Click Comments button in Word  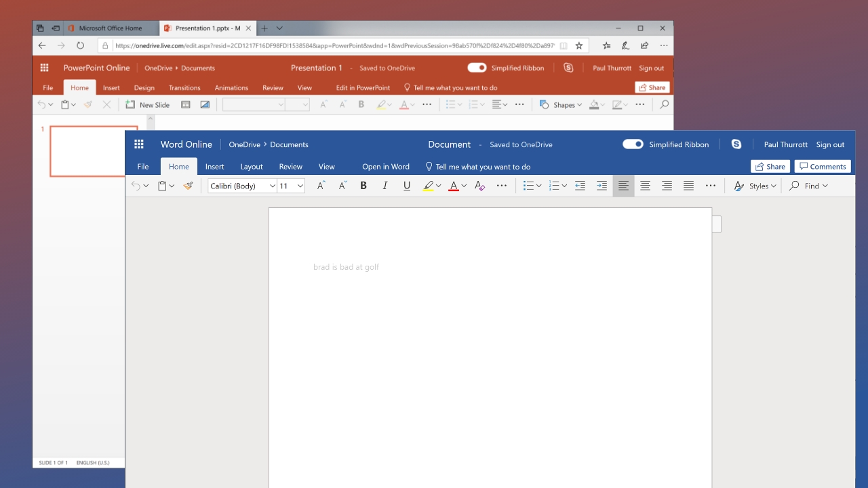pyautogui.click(x=823, y=167)
